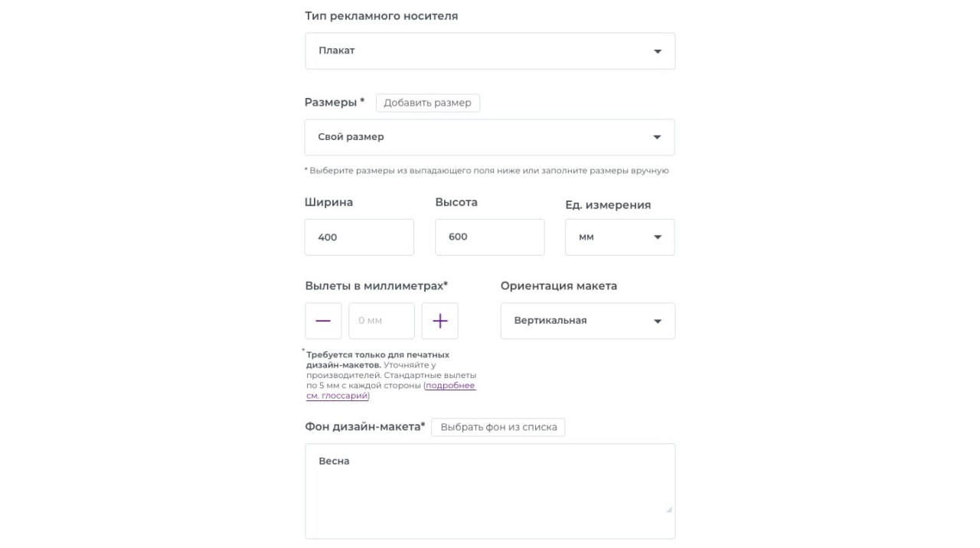The image size is (980, 548).
Task: Click the arrow icon in the Плакат field
Action: coord(657,51)
